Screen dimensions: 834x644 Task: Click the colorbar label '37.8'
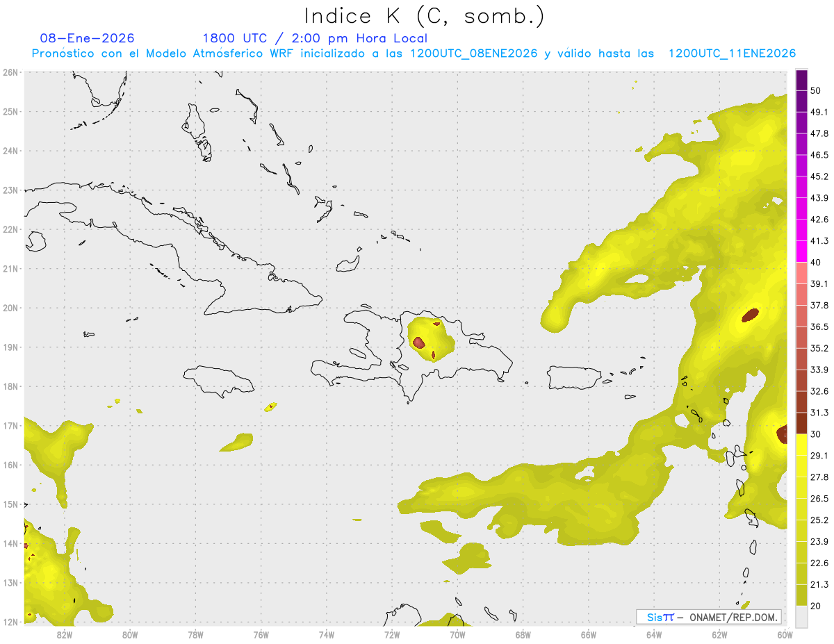point(819,305)
